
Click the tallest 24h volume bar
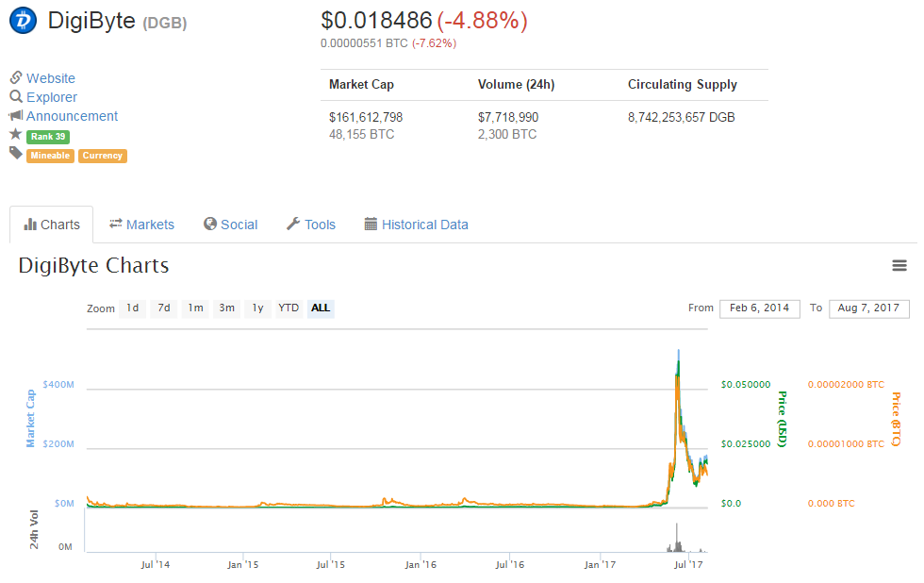click(x=677, y=537)
